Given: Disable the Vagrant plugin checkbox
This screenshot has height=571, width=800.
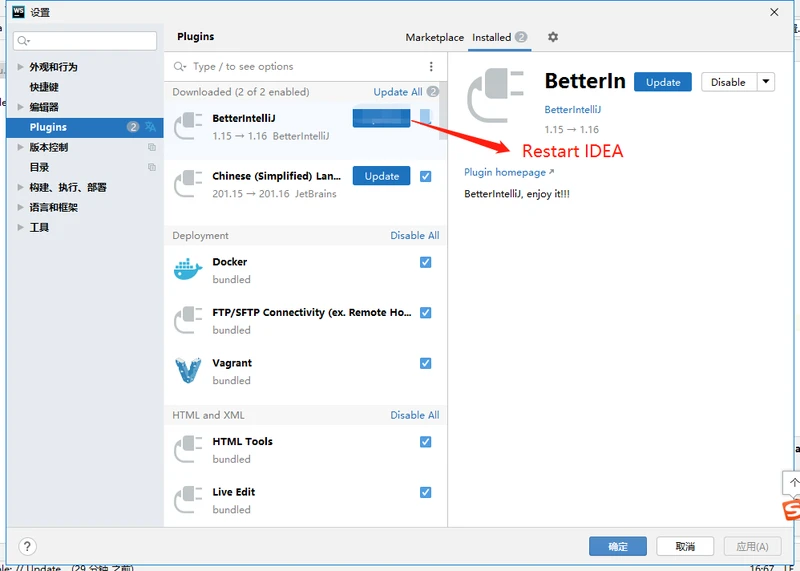Looking at the screenshot, I should tap(426, 363).
